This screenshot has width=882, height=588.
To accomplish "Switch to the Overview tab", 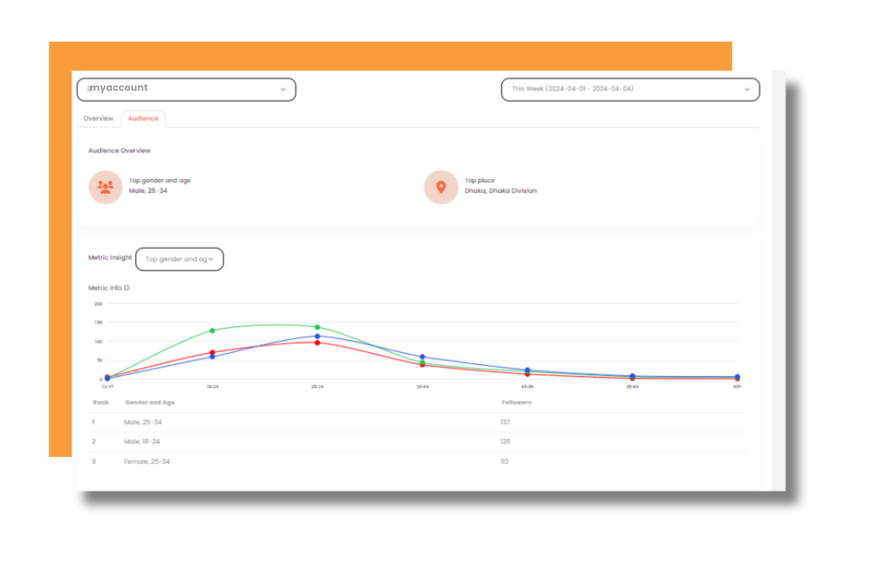I will click(98, 118).
